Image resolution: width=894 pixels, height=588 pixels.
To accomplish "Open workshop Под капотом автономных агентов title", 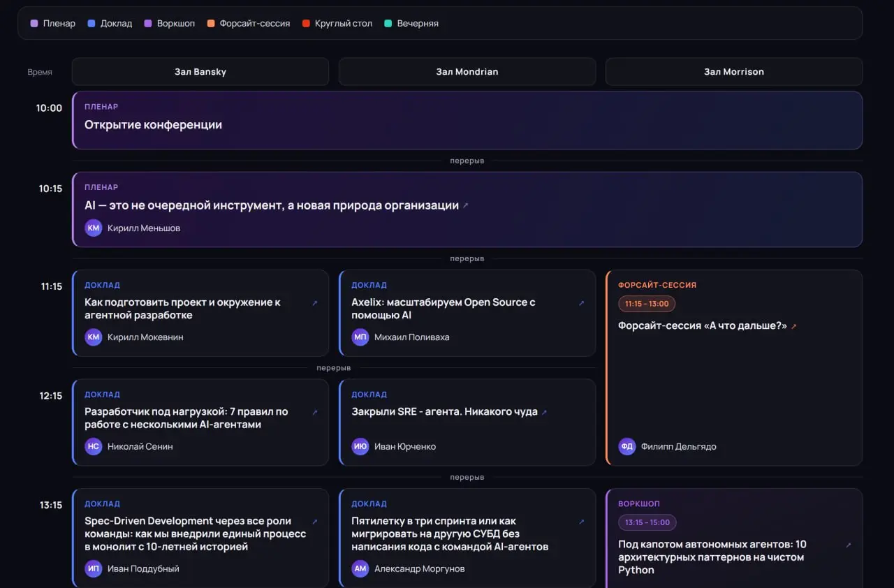I will coord(712,557).
